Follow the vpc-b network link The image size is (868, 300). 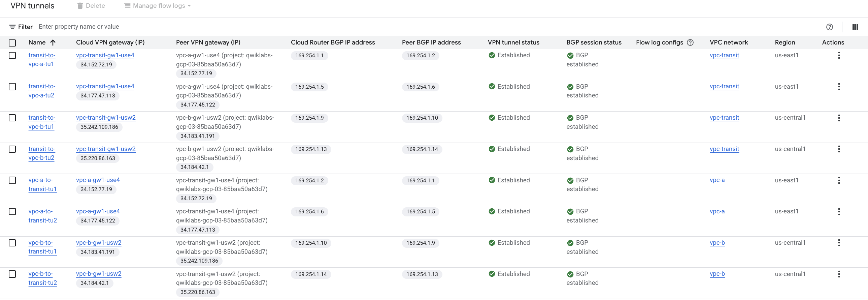pyautogui.click(x=717, y=243)
